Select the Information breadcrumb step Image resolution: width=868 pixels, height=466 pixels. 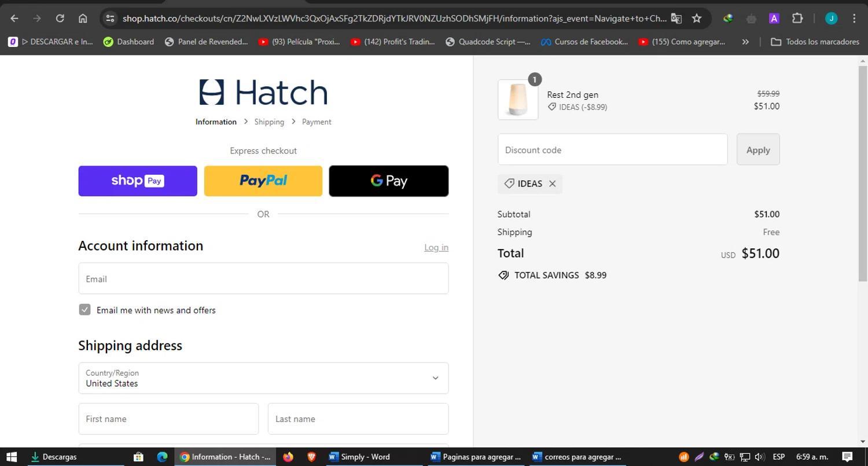[216, 122]
